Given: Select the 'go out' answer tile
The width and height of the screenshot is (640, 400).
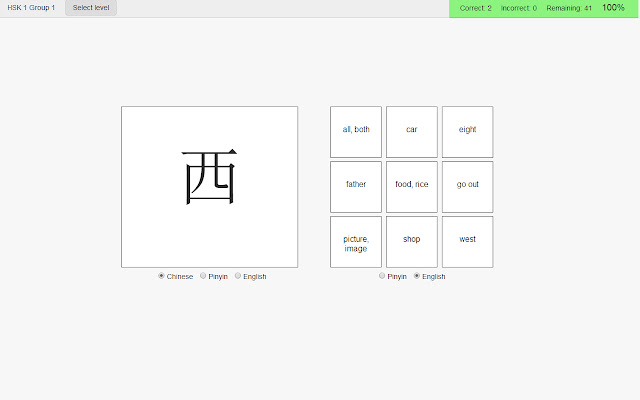Looking at the screenshot, I should (x=467, y=187).
